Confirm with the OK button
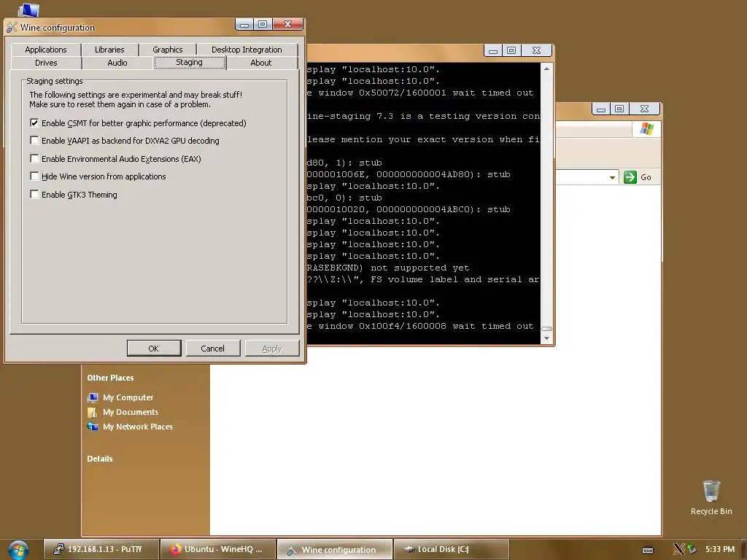Viewport: 747px width, 560px height. tap(154, 348)
